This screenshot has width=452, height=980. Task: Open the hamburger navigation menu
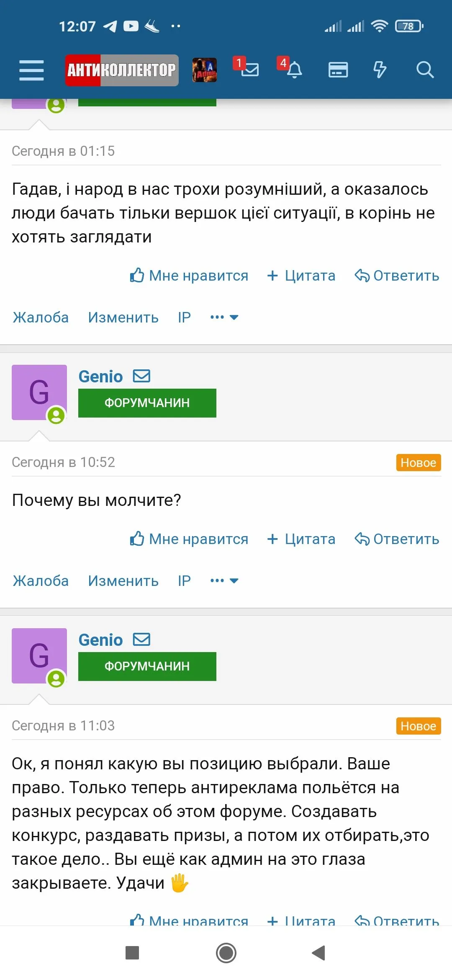pos(31,70)
